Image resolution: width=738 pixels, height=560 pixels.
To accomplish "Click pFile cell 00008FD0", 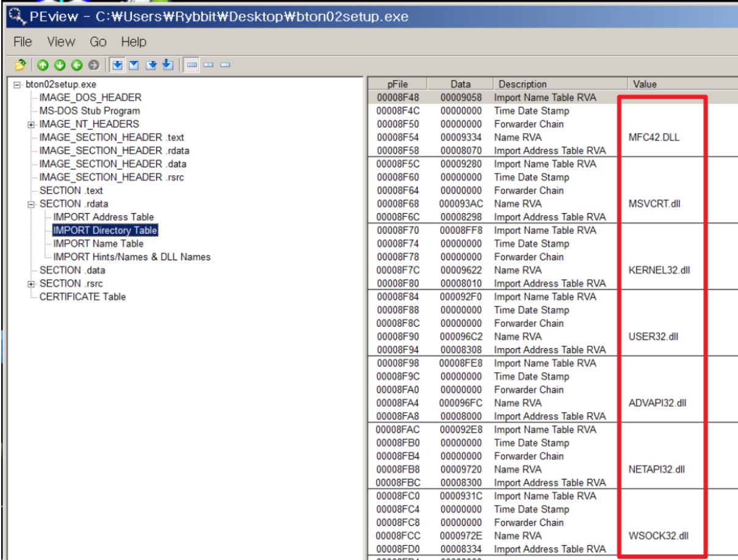I will pyautogui.click(x=397, y=549).
